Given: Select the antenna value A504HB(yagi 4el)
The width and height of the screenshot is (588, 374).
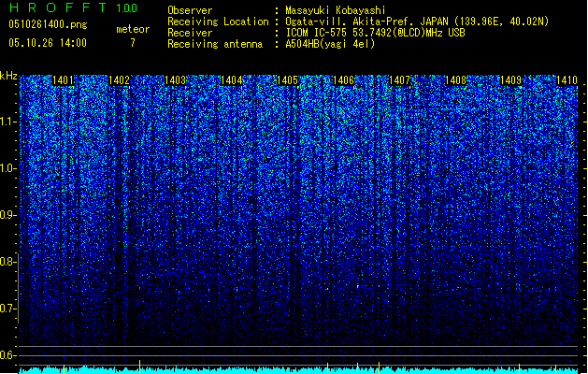Looking at the screenshot, I should click(330, 44).
